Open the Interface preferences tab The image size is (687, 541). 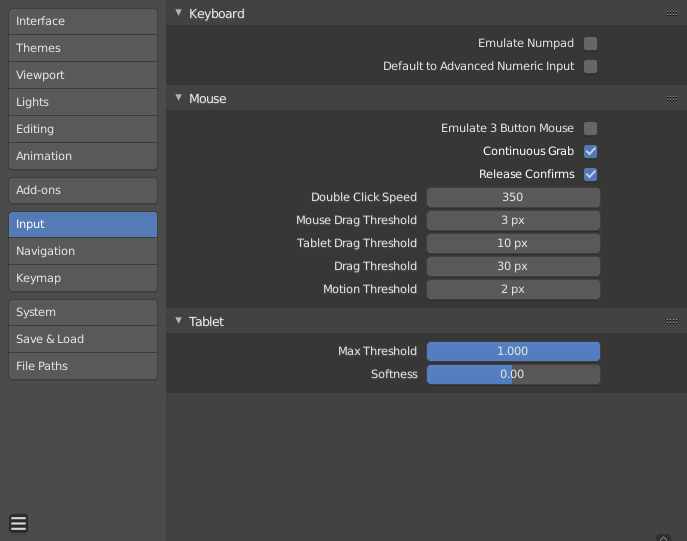click(x=83, y=21)
